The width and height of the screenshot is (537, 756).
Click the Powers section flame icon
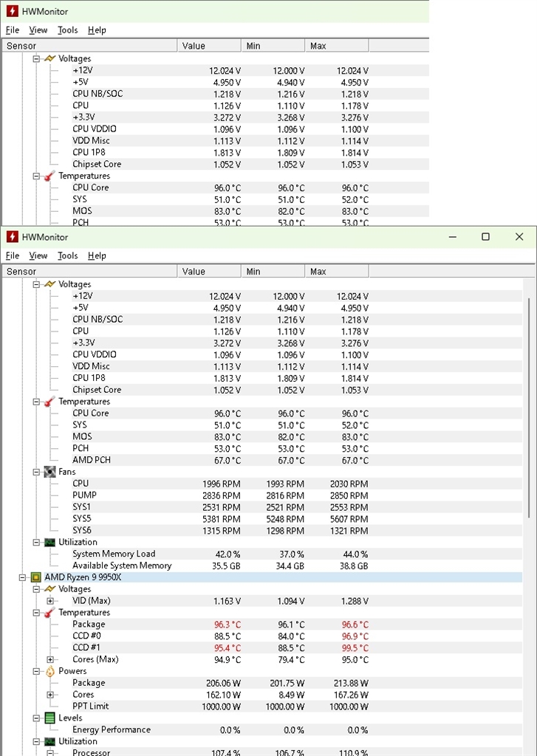coord(50,671)
